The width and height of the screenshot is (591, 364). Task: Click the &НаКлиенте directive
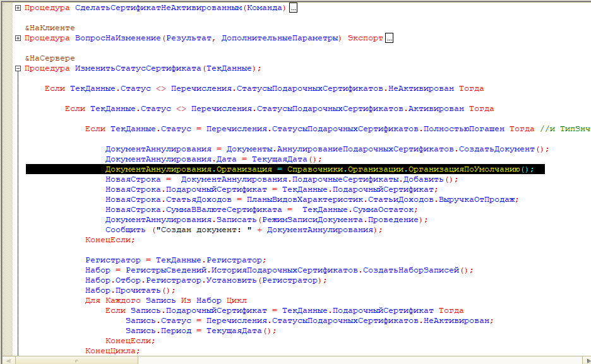click(x=50, y=28)
